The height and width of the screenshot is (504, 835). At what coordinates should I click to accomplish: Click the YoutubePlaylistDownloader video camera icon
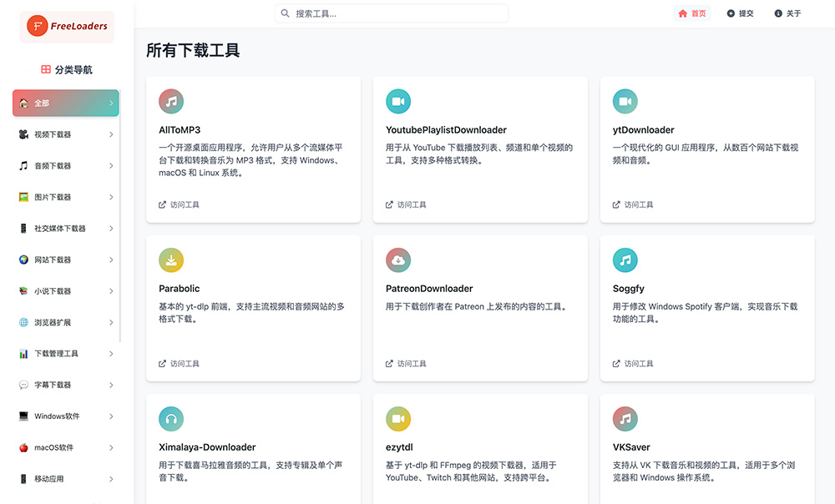(398, 101)
